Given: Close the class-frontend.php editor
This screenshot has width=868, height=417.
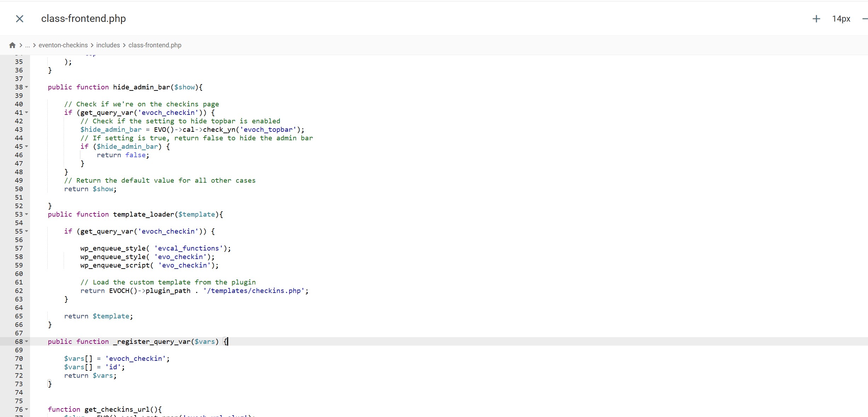Looking at the screenshot, I should pyautogui.click(x=20, y=19).
